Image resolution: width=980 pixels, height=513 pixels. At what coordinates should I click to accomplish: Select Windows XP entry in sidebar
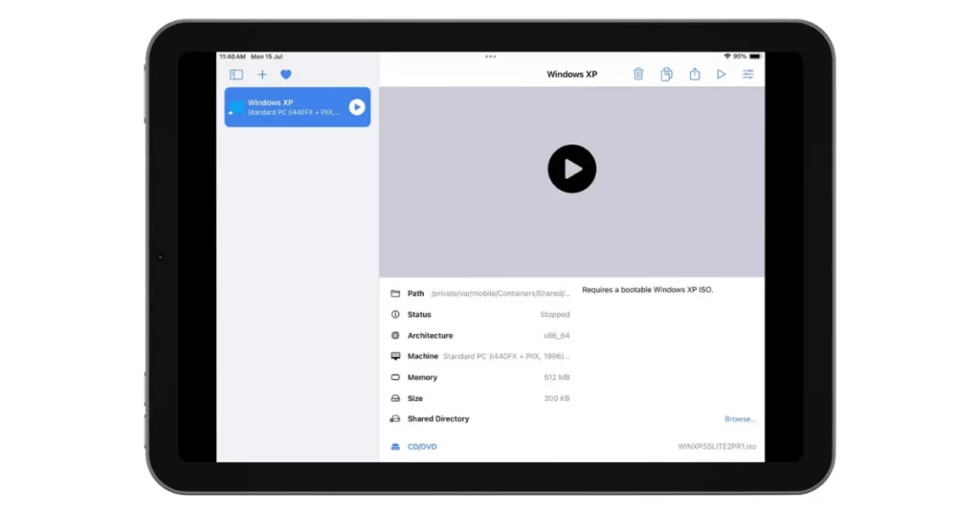(298, 107)
